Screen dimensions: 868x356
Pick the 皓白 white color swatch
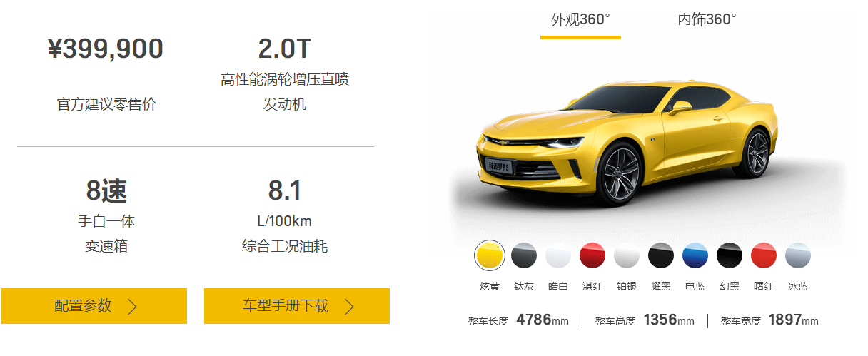(558, 255)
